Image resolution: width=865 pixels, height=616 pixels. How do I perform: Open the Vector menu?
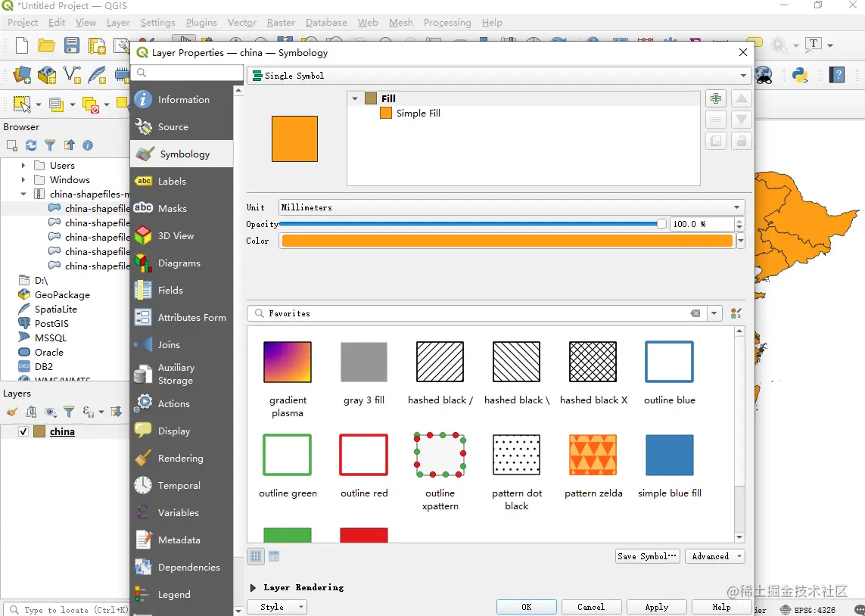(241, 23)
